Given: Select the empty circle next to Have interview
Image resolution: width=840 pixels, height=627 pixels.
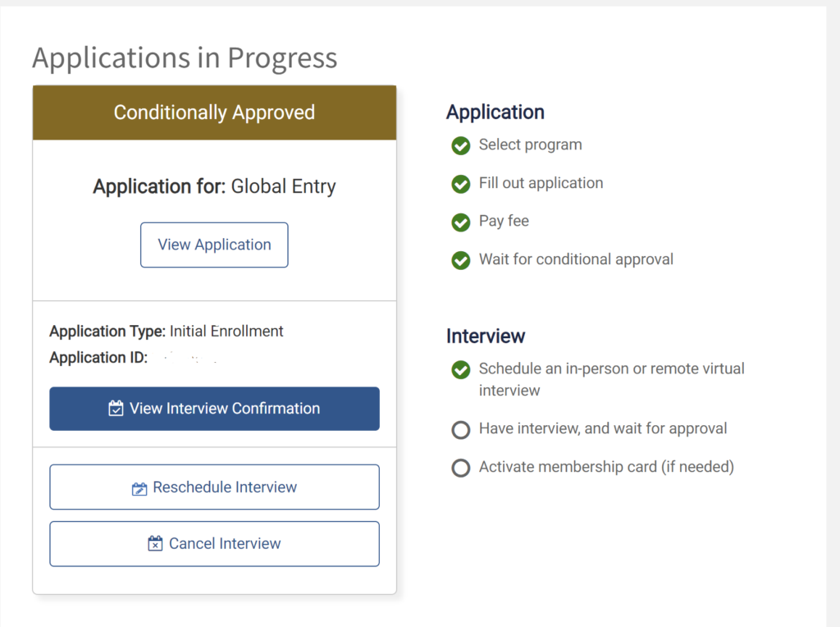Looking at the screenshot, I should pyautogui.click(x=461, y=429).
